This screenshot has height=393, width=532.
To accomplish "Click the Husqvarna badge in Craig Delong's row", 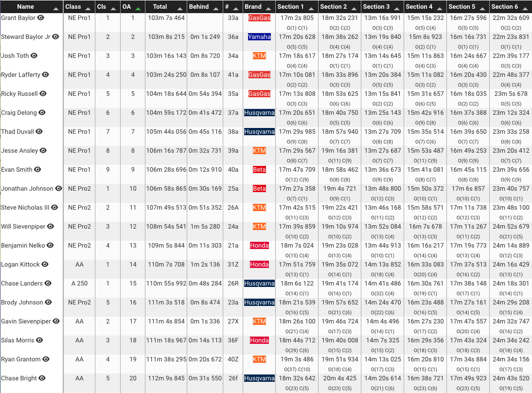I will click(x=259, y=113).
